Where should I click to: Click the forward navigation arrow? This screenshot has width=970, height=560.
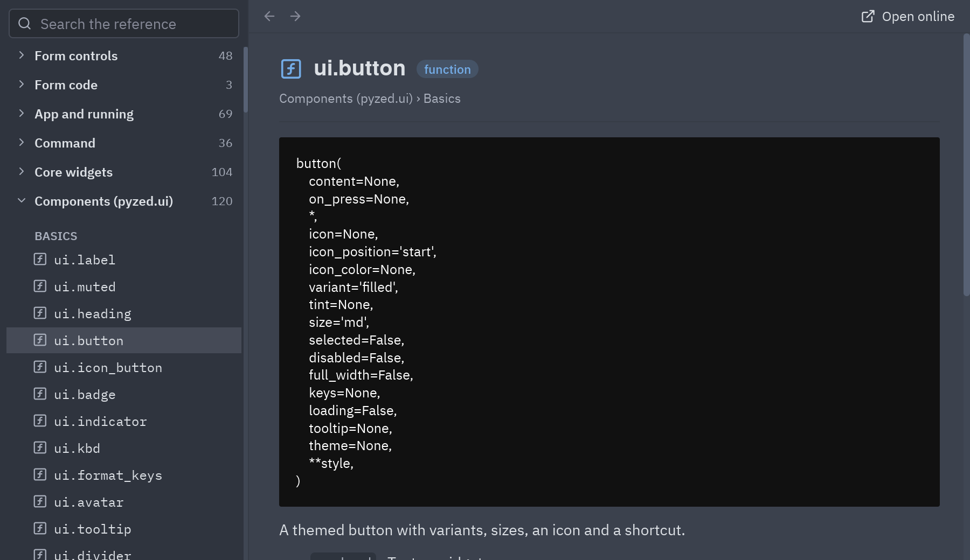[x=295, y=16]
